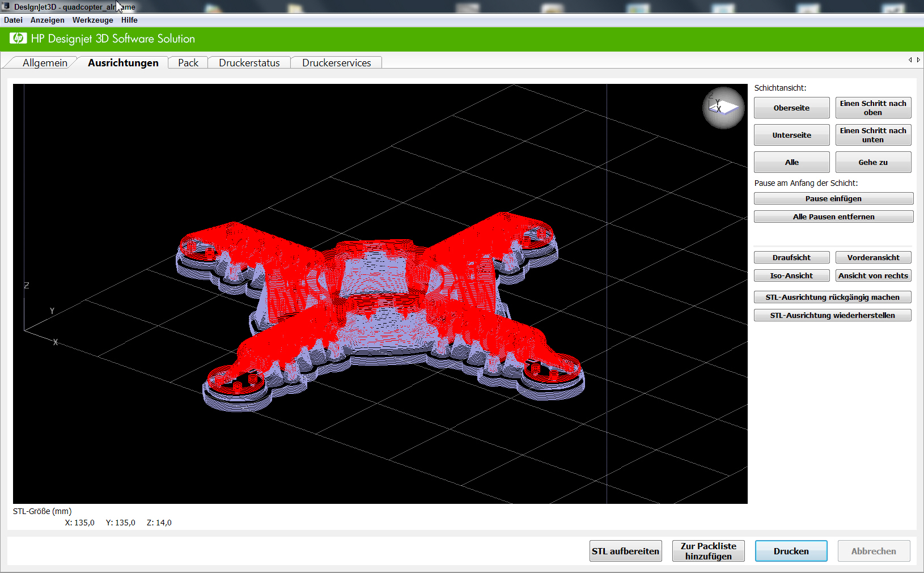This screenshot has width=924, height=573.
Task: Click the HP logo icon in the green banner
Action: click(18, 39)
